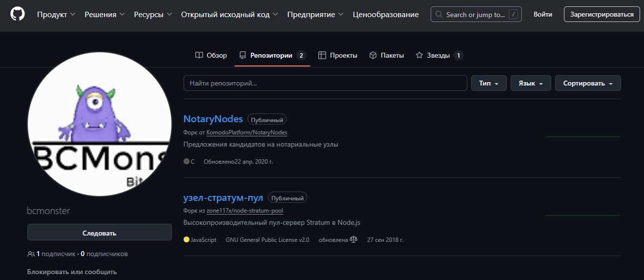Viewport: 644px width, 280px height.
Task: Expand the Ресурсы menu
Action: 153,15
